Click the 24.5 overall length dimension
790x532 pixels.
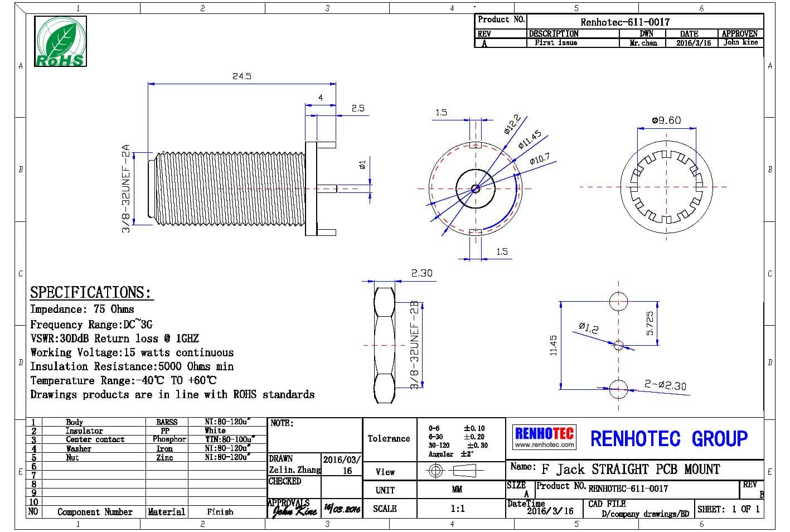[x=241, y=76]
